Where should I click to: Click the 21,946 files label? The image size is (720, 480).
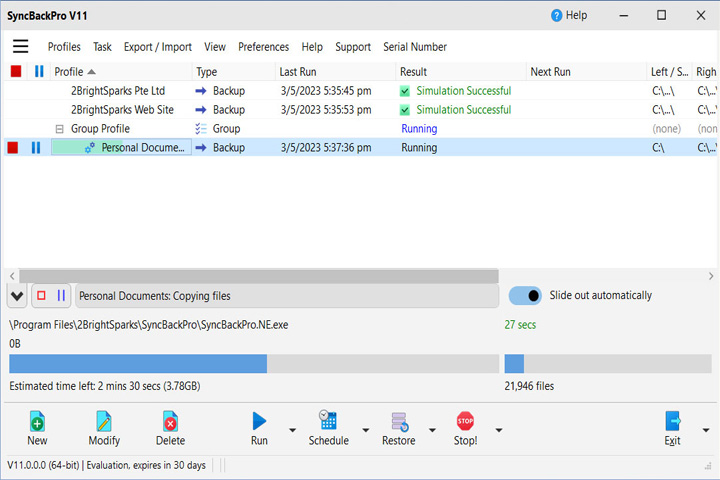(x=529, y=386)
